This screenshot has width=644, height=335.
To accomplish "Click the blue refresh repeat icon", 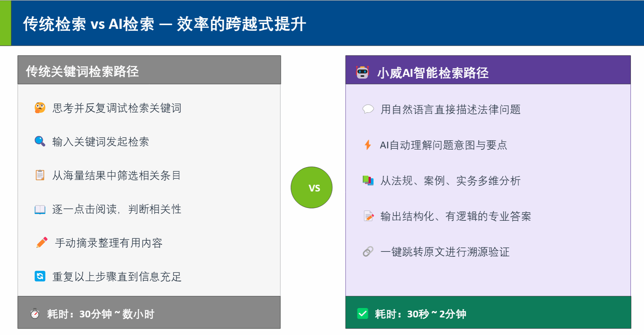I will point(40,276).
